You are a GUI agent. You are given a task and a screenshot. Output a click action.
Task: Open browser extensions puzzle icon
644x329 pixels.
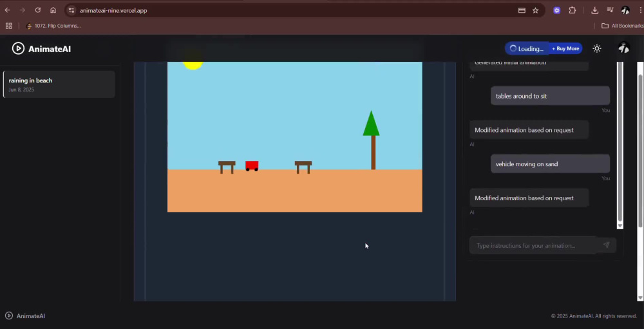(x=572, y=10)
